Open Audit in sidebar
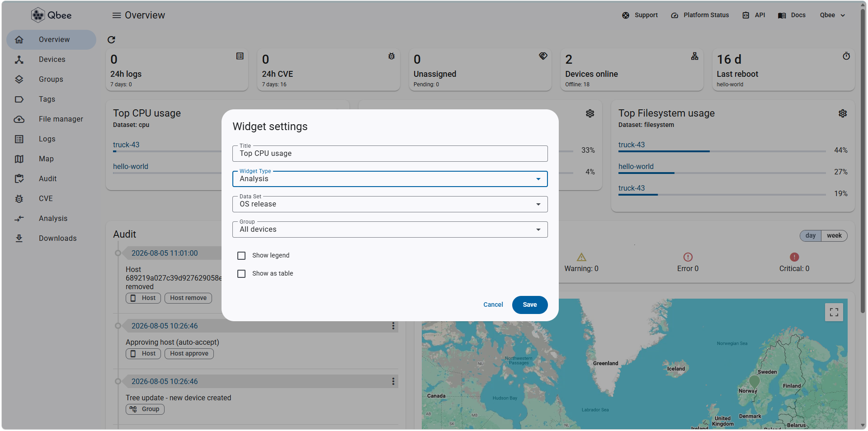The width and height of the screenshot is (868, 431). [x=51, y=179]
